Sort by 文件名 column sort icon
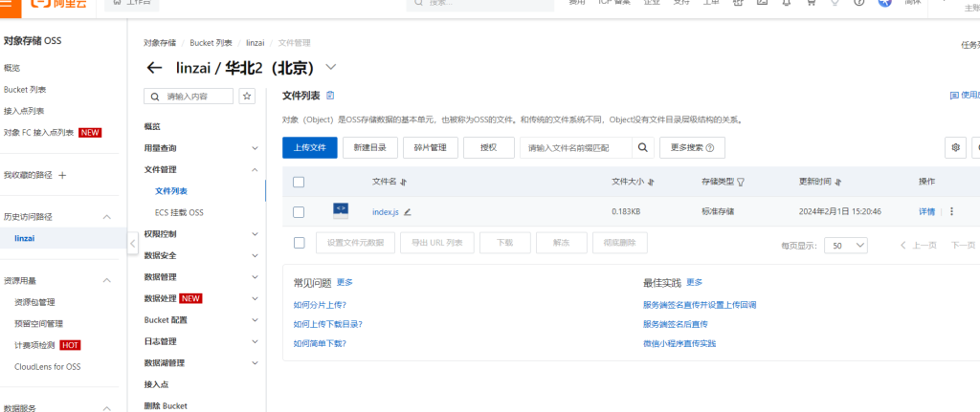Viewport: 980px width, 412px height. [403, 183]
